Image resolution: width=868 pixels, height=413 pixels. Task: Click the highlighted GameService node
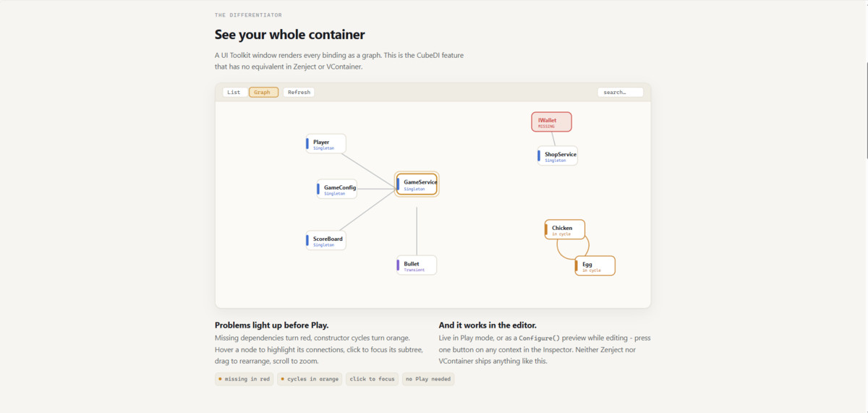click(x=417, y=184)
